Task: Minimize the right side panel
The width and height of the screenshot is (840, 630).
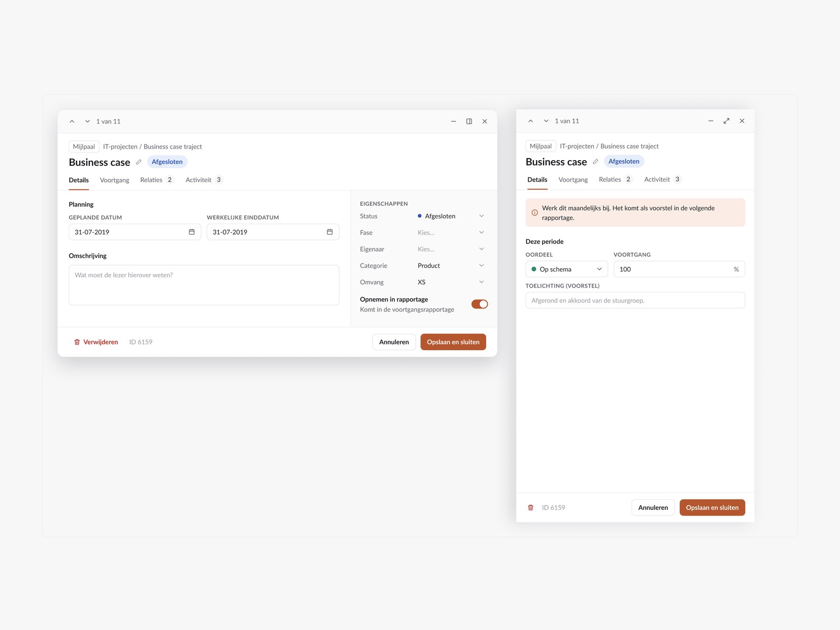Action: pyautogui.click(x=711, y=121)
